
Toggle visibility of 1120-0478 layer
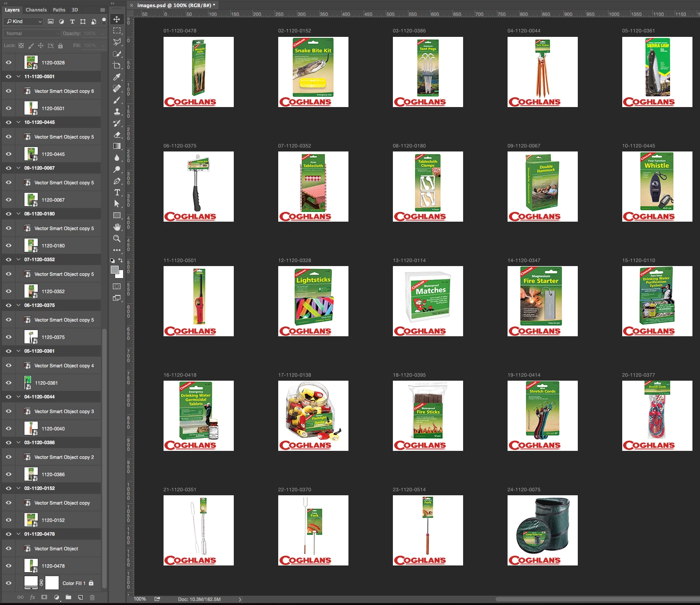pyautogui.click(x=8, y=565)
